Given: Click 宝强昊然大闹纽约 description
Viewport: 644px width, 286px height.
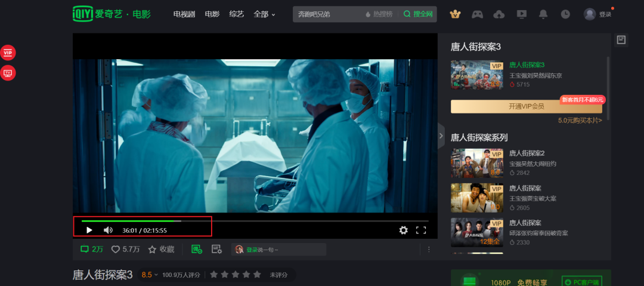Looking at the screenshot, I should pos(532,164).
